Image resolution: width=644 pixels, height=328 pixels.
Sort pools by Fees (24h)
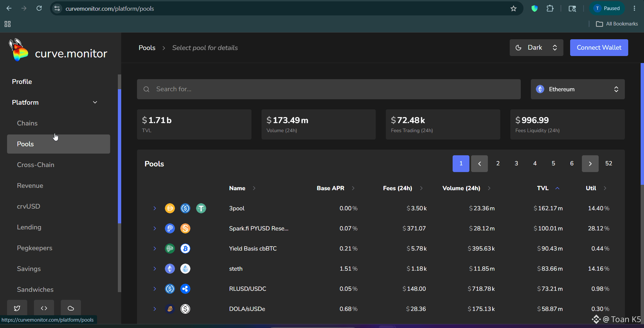(403, 188)
